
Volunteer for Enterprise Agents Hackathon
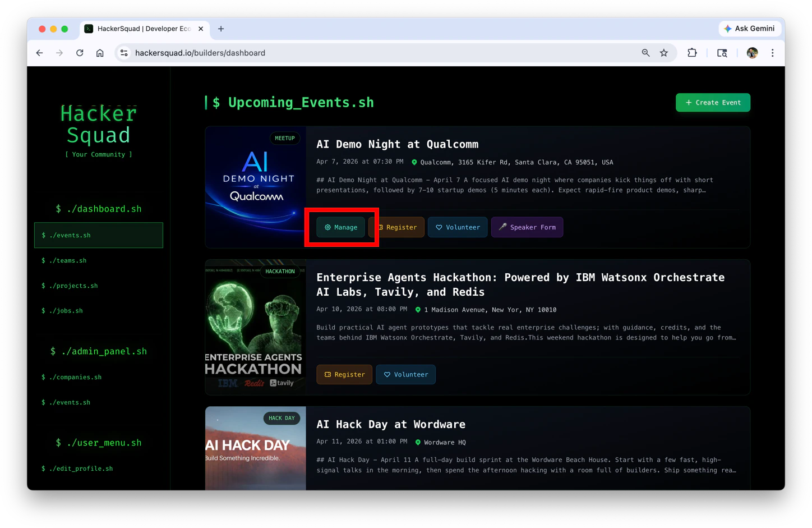click(x=405, y=374)
